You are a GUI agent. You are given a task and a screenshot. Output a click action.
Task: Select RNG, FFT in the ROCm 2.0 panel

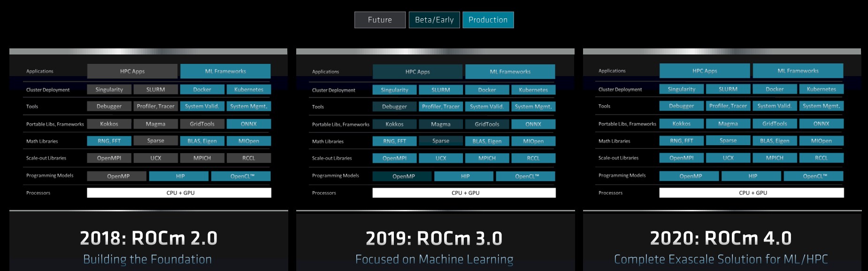109,141
